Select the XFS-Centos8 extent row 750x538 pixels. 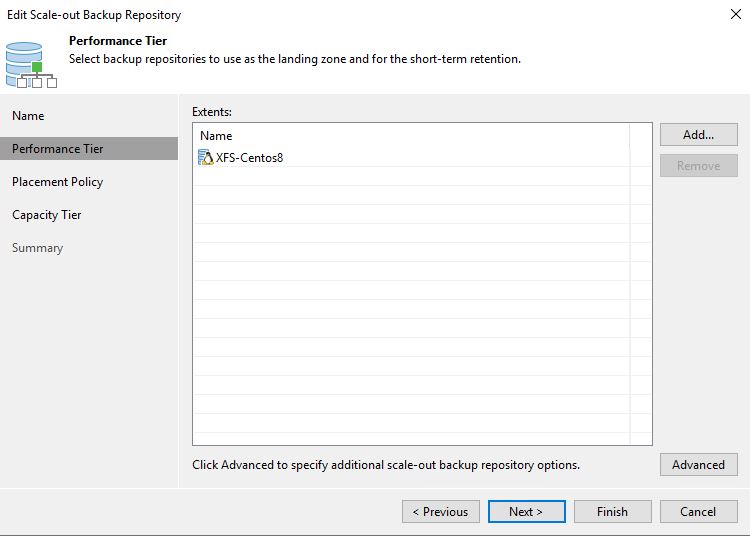coord(411,157)
